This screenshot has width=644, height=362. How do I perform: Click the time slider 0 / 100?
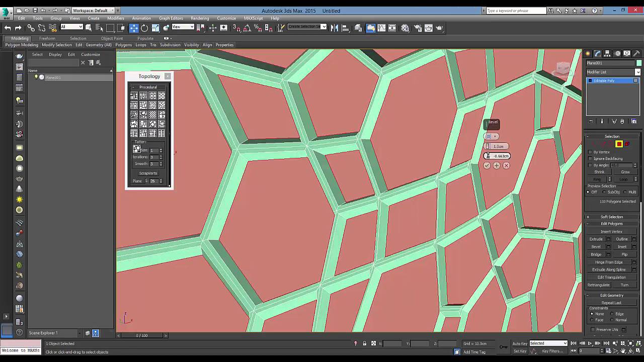[x=142, y=335]
